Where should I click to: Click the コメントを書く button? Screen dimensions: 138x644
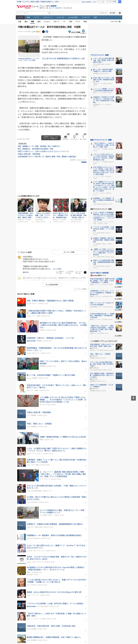tap(69, 252)
